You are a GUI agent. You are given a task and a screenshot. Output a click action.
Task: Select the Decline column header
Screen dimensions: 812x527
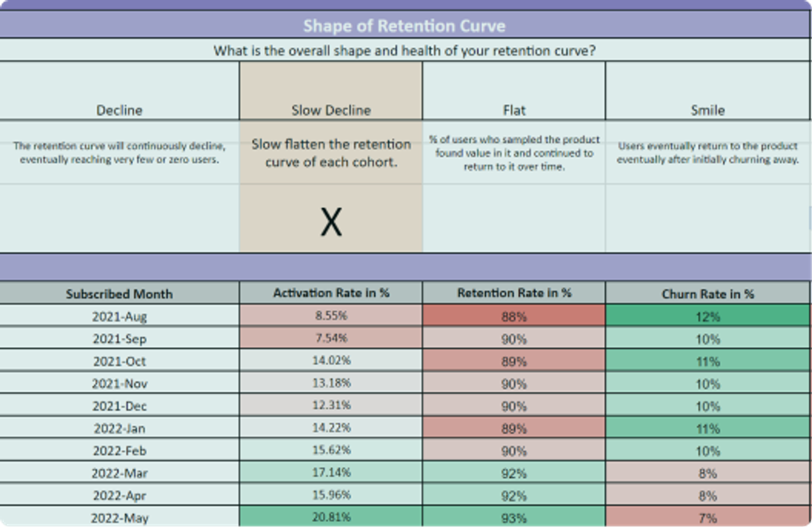click(119, 110)
